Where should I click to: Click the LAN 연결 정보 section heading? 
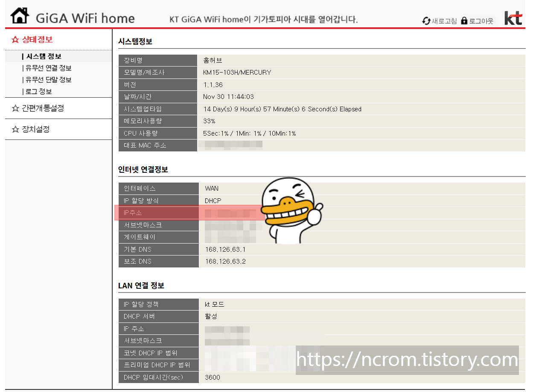tap(141, 285)
